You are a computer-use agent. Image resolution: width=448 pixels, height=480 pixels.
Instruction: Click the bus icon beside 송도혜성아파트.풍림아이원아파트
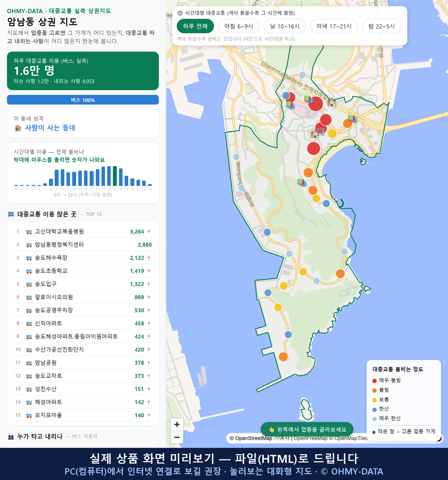click(x=29, y=337)
